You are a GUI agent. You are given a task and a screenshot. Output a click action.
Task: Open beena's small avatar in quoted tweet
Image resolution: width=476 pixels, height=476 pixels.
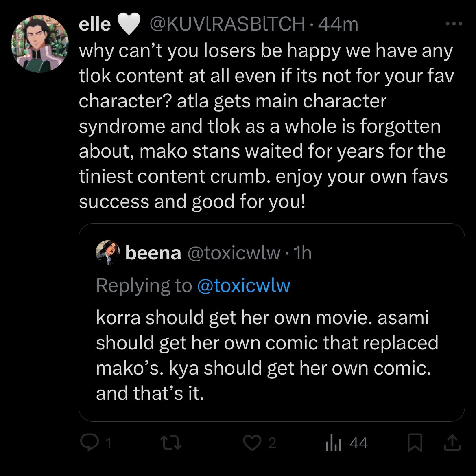pyautogui.click(x=107, y=253)
